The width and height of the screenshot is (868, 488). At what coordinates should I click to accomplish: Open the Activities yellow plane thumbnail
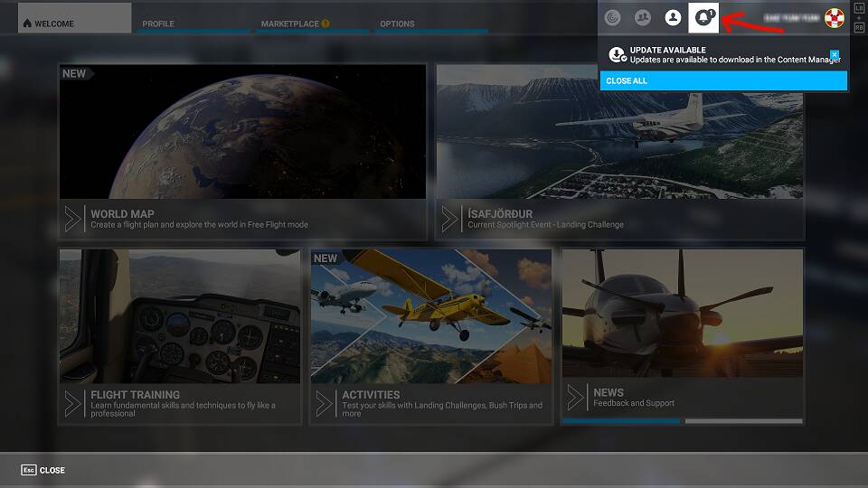[431, 316]
